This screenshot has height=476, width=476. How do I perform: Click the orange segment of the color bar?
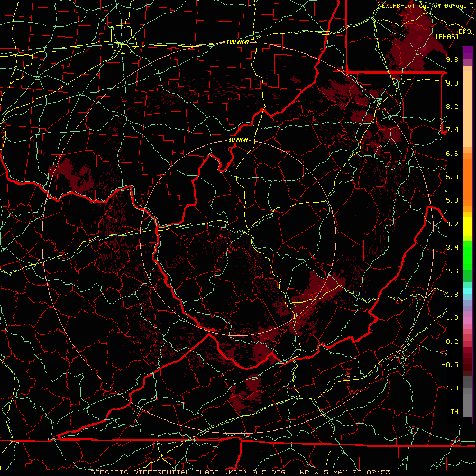pos(467,182)
